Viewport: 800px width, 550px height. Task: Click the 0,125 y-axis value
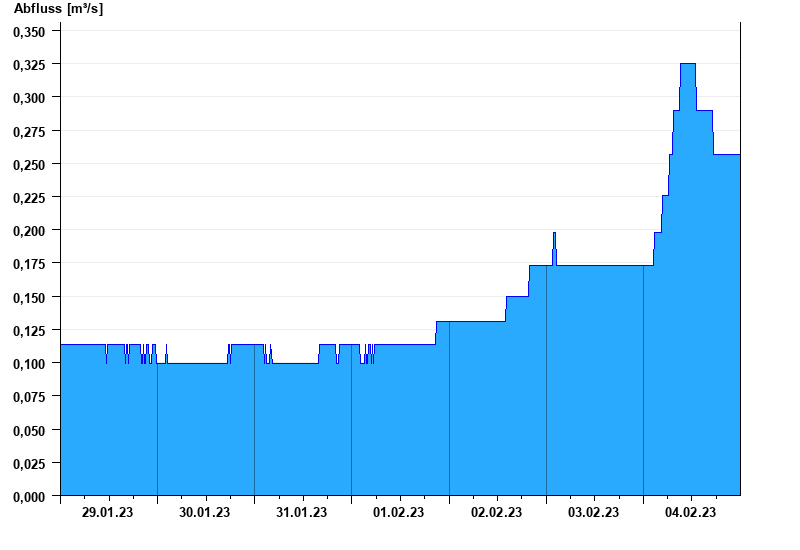pyautogui.click(x=29, y=330)
